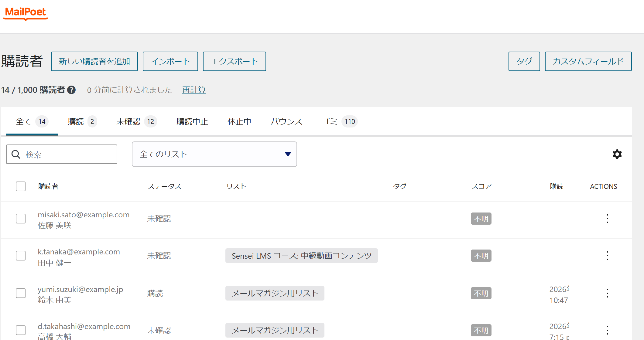Sort by the 購読者 column header
Screen dimensions: 644x340
point(48,186)
